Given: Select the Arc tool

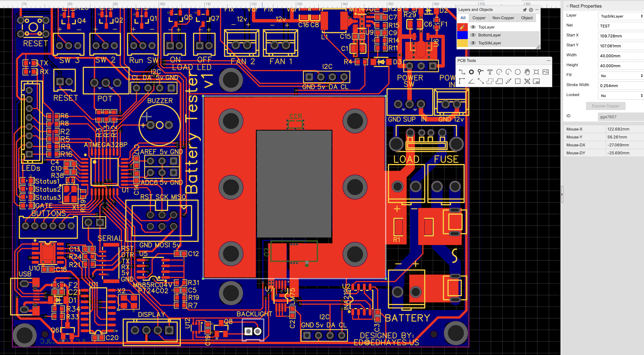Looking at the screenshot, I should coord(499,72).
